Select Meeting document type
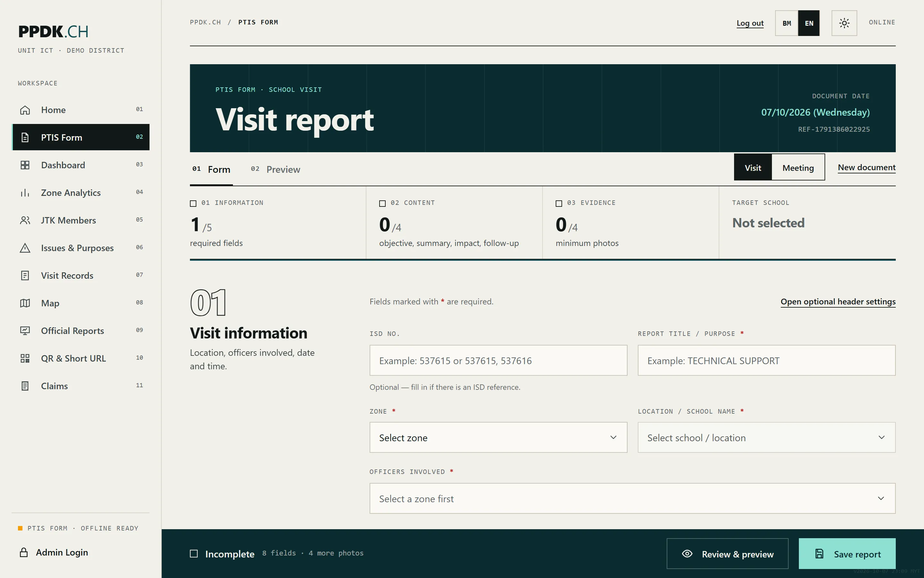 click(798, 167)
